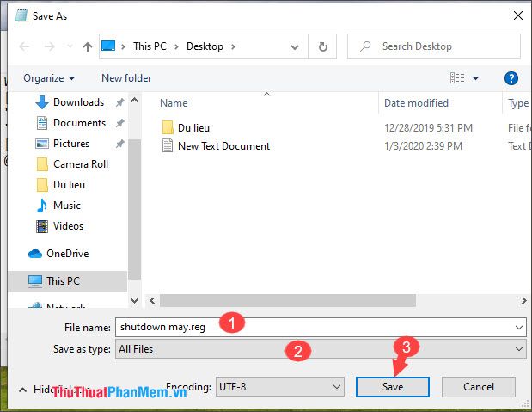
Task: Select the Du lieu folder in file list
Action: 193,128
